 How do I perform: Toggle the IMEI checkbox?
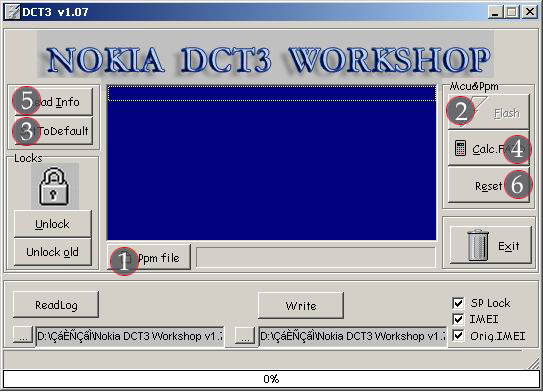(x=458, y=319)
